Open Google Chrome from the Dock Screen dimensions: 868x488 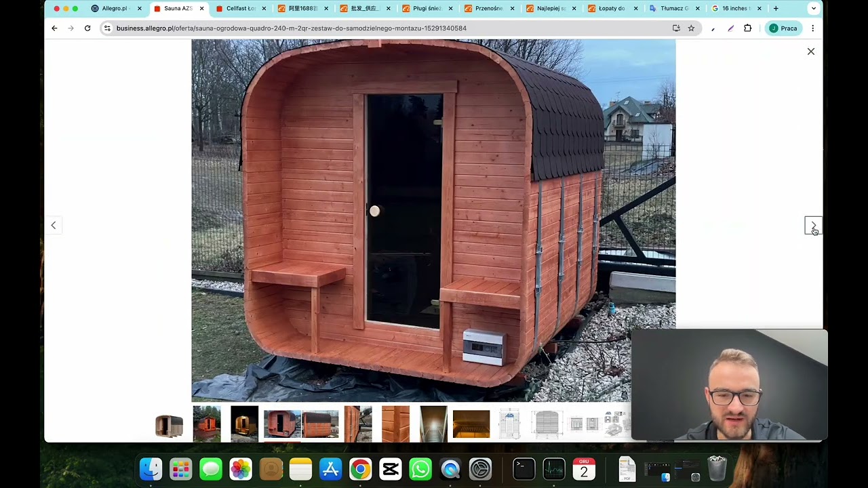[360, 469]
